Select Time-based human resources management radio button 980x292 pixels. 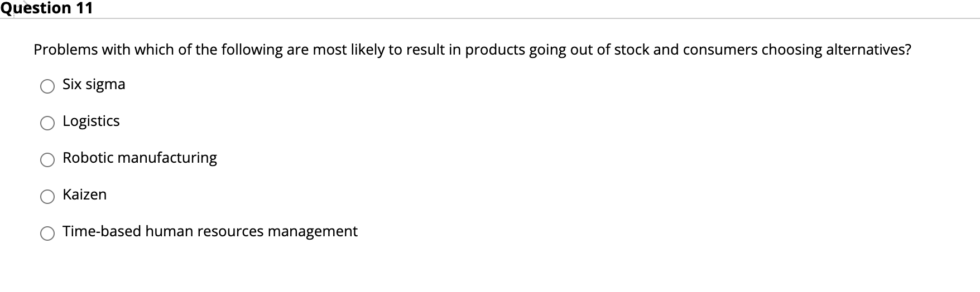point(47,233)
